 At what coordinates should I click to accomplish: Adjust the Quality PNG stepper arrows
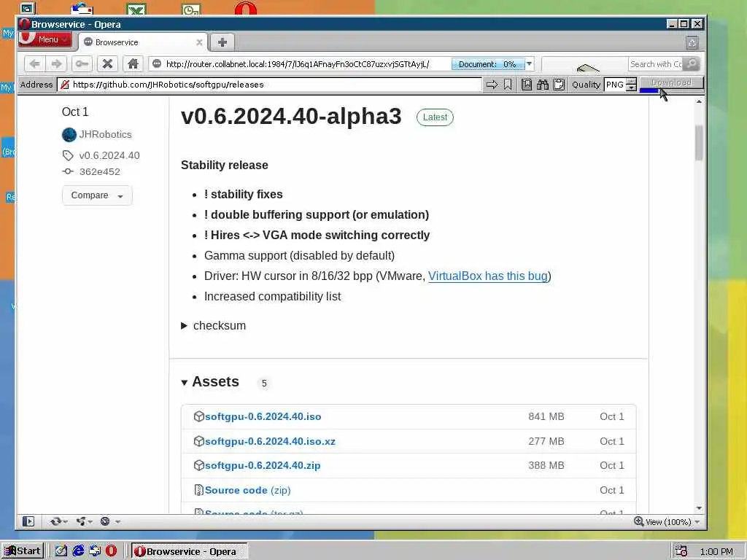tap(631, 85)
